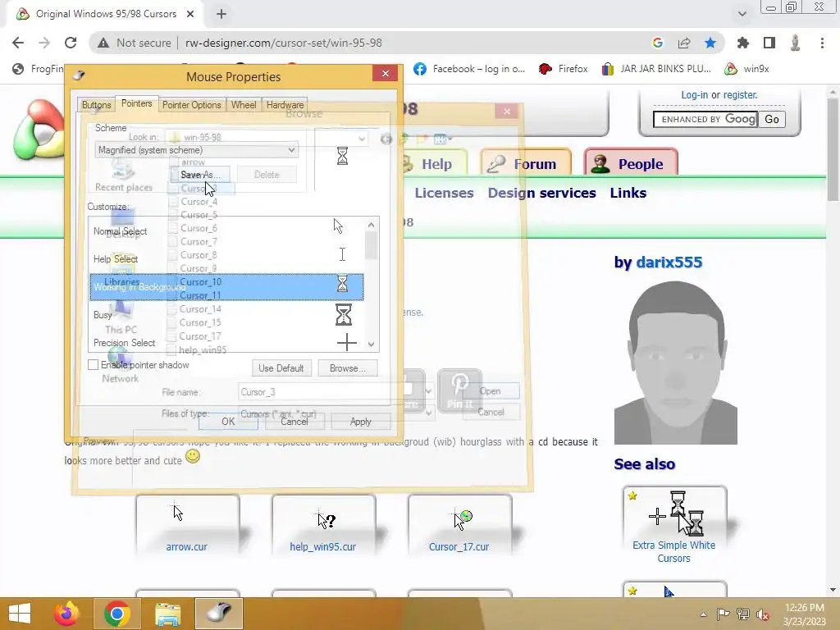
Task: Select Busy pointer row
Action: 227,314
